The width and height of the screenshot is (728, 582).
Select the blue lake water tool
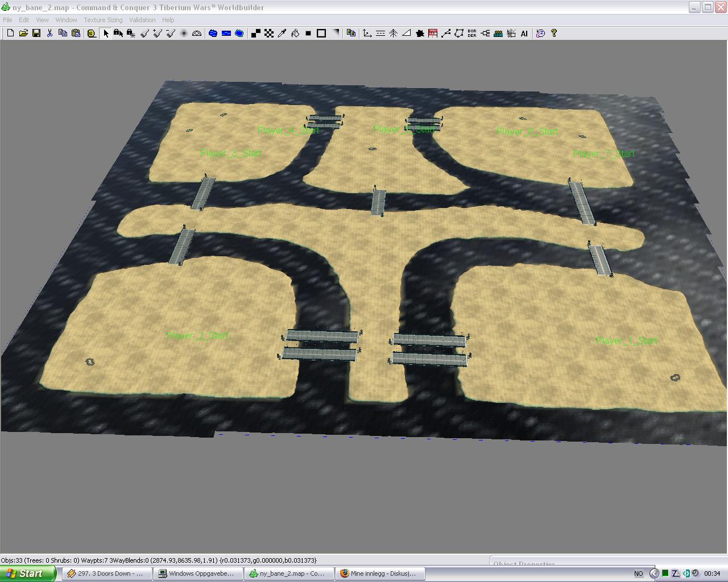(x=213, y=34)
